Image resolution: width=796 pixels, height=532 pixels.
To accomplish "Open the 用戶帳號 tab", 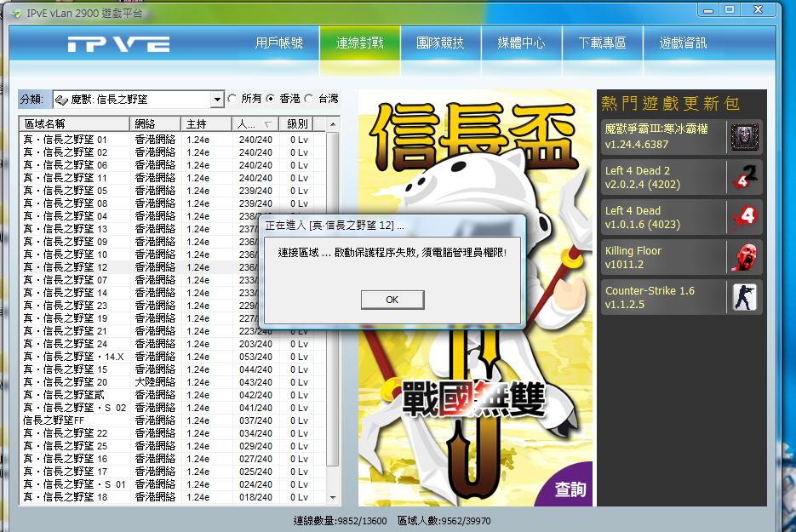I will (278, 43).
